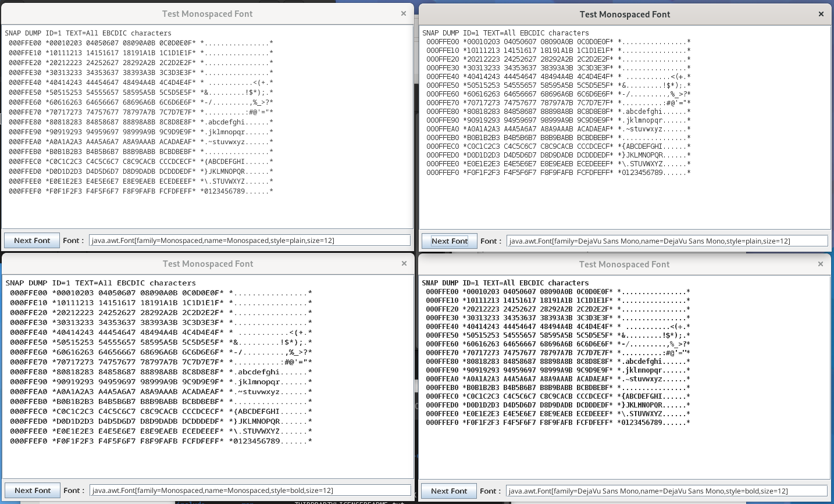The height and width of the screenshot is (504, 834).
Task: Select the Font field showing Monospaced style=bold
Action: (251, 491)
